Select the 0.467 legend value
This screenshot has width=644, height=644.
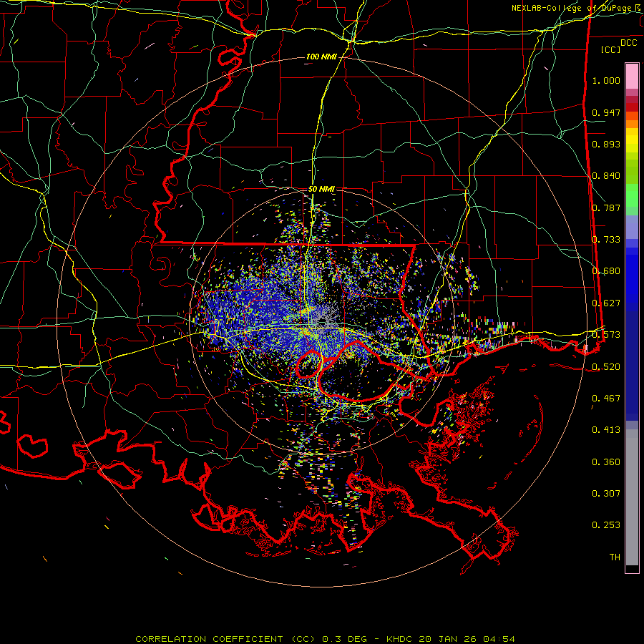click(x=606, y=399)
